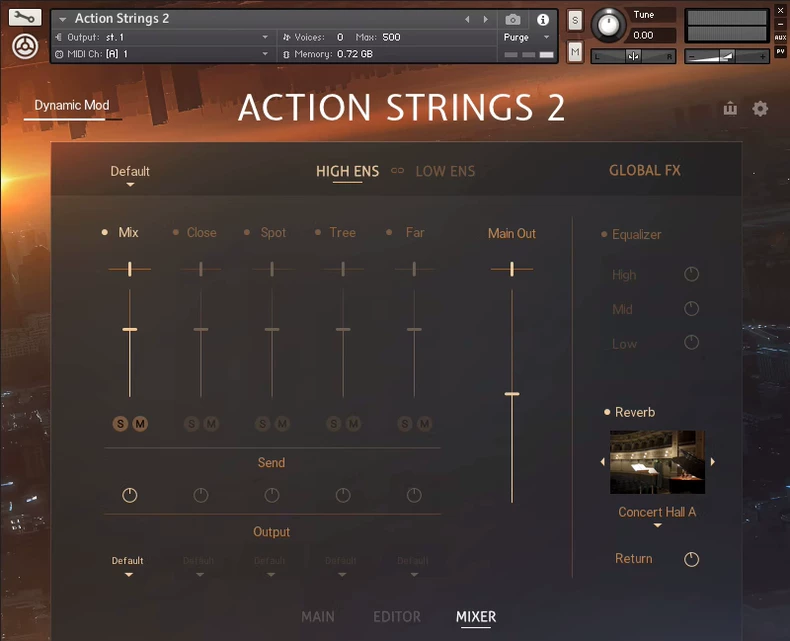The height and width of the screenshot is (641, 790).
Task: Click the Mix channel volume fader
Action: click(x=129, y=330)
